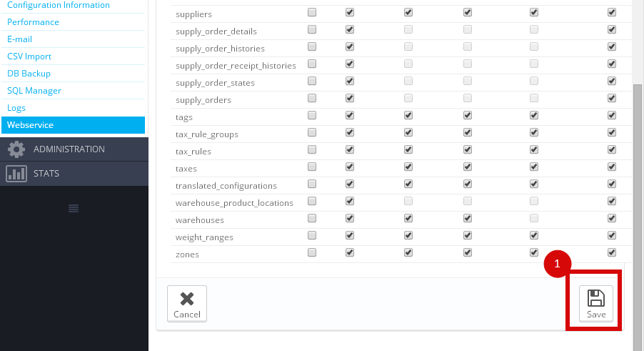Click the Save floppy disk icon

pyautogui.click(x=596, y=298)
